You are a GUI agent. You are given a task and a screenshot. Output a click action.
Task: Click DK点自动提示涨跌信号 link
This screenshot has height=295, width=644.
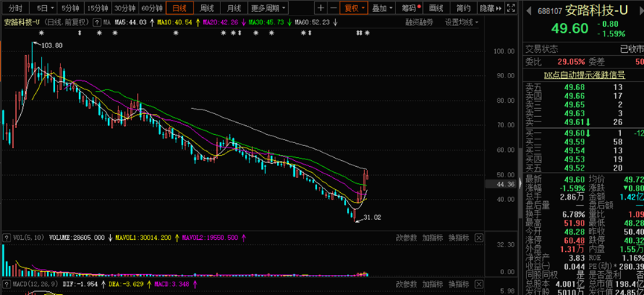584,74
